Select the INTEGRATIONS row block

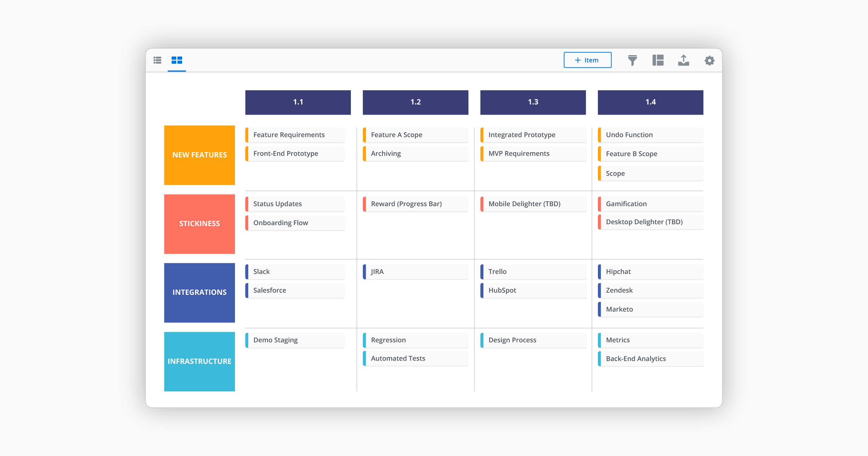(x=200, y=293)
